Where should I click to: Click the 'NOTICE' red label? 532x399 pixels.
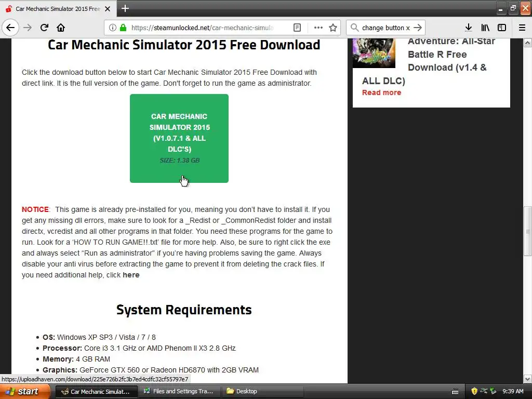35,209
